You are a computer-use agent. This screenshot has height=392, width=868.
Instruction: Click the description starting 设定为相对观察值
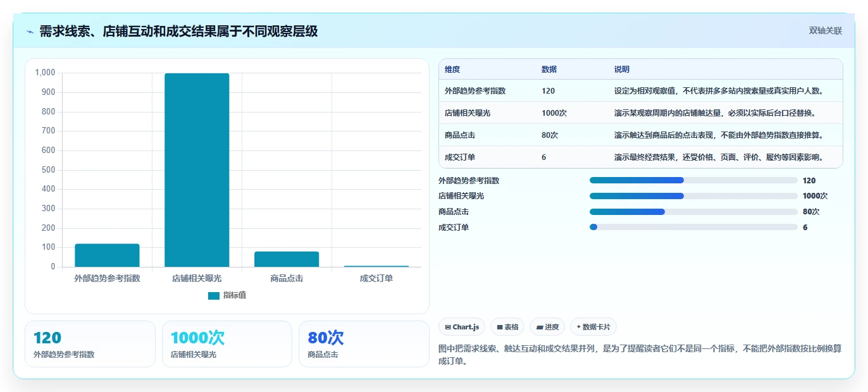pyautogui.click(x=719, y=91)
